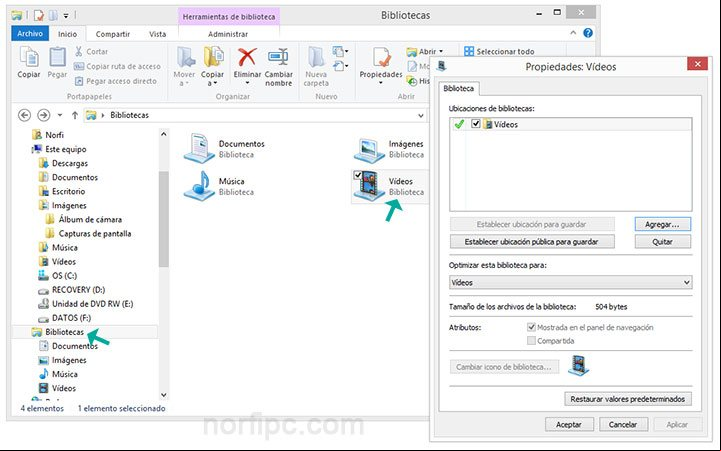This screenshot has height=451, width=721.
Task: Click the Bibliotecas address bar field
Action: (255, 115)
